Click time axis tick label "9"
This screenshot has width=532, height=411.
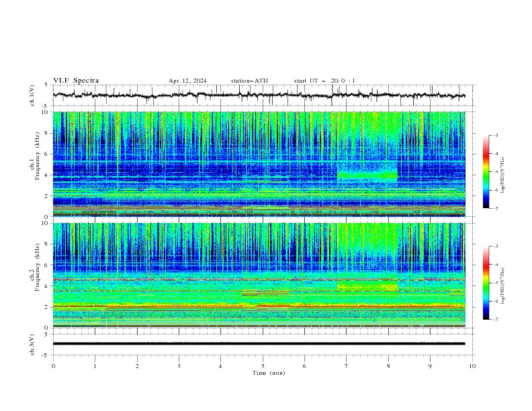coord(430,366)
